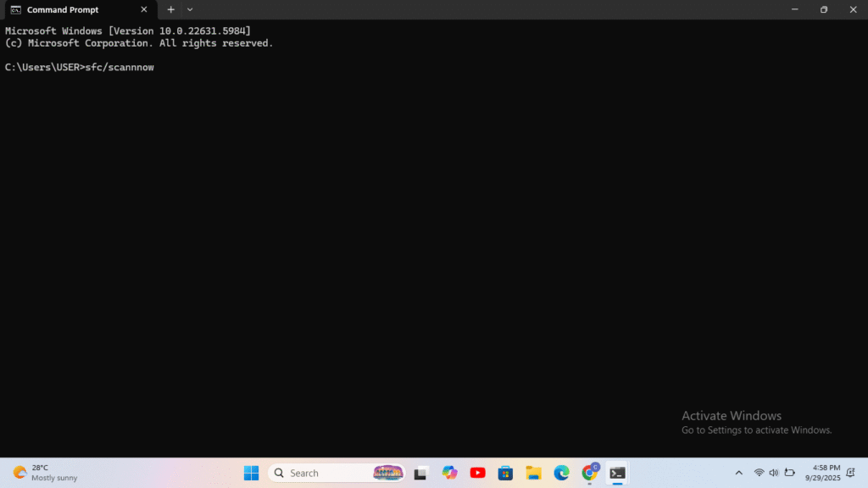Open the Command Prompt dropdown chevron
Image resolution: width=868 pixels, height=488 pixels.
click(189, 9)
